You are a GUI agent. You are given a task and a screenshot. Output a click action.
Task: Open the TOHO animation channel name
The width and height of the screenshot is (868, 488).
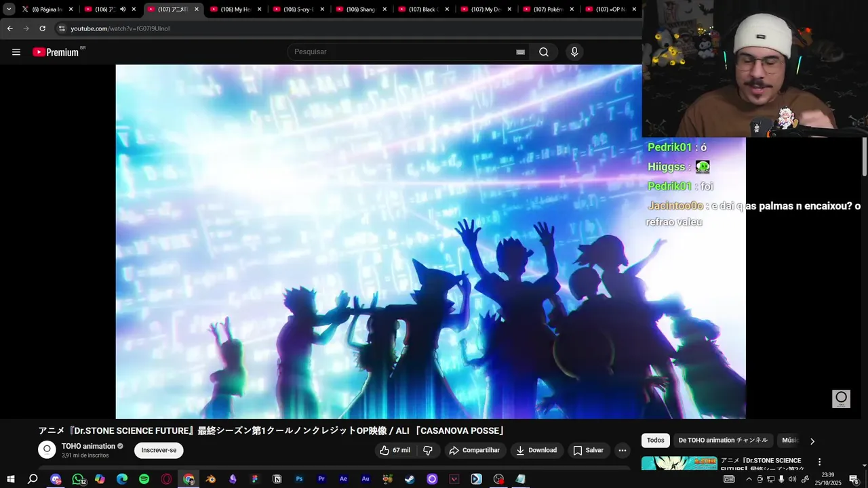click(88, 446)
